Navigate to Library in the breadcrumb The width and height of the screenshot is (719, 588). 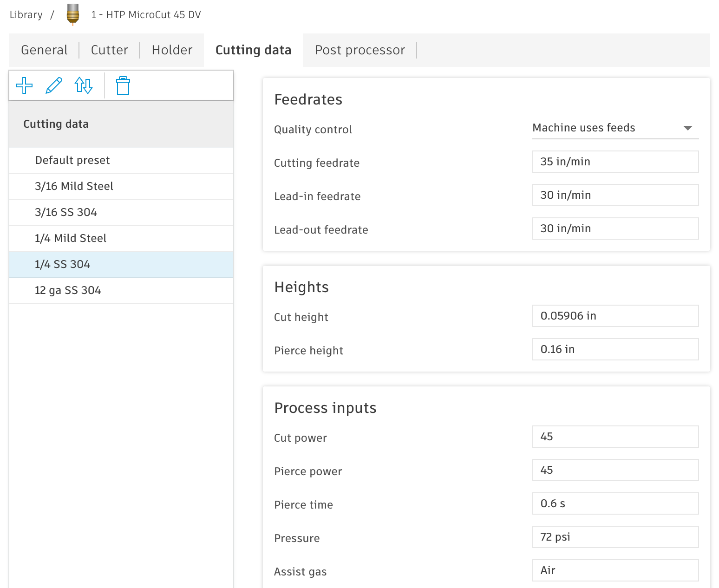click(26, 15)
